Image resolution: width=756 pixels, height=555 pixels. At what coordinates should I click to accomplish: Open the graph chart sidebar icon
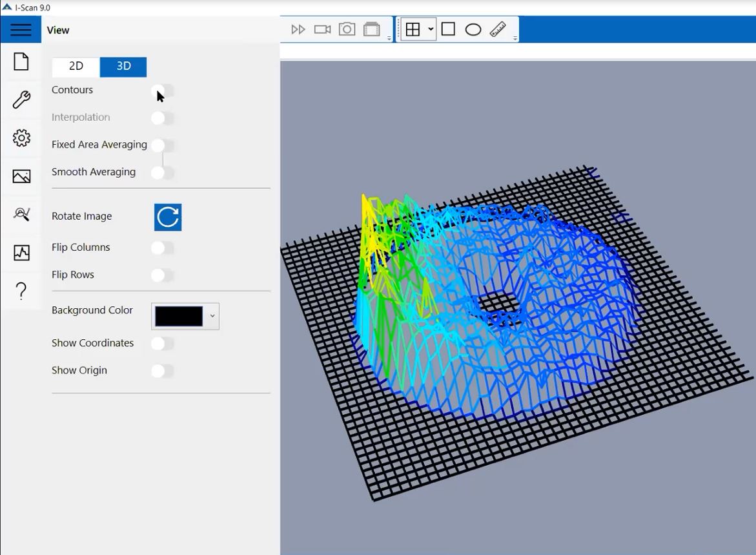(21, 253)
